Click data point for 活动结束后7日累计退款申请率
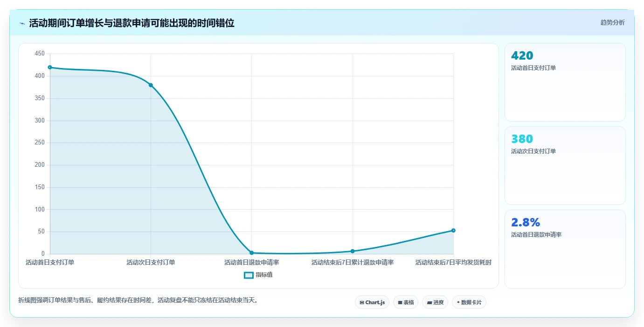 pos(353,251)
